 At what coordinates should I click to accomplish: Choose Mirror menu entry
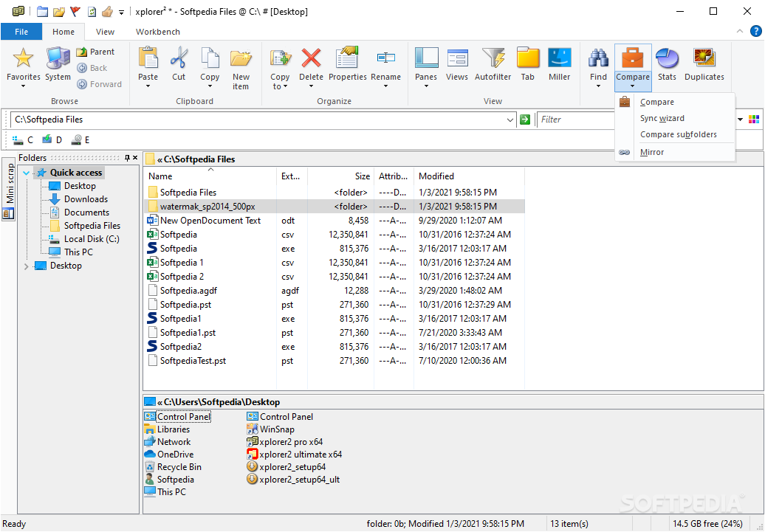[x=675, y=152]
